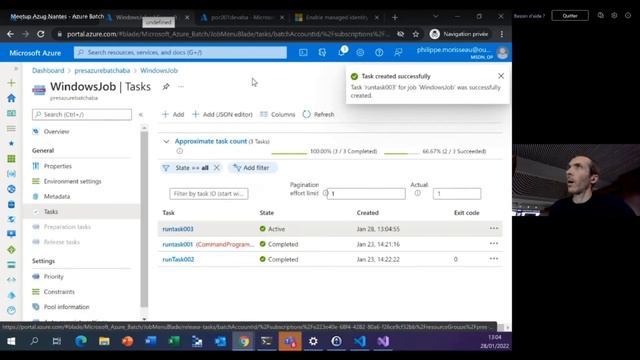Open the help question mark icon

click(379, 52)
